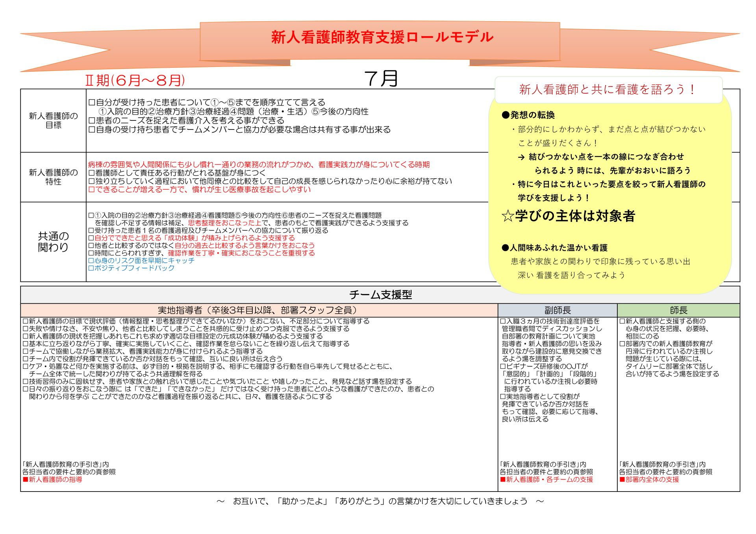Click the section header チーム支援型
Image resolution: width=756 pixels, height=534 pixels.
click(380, 294)
